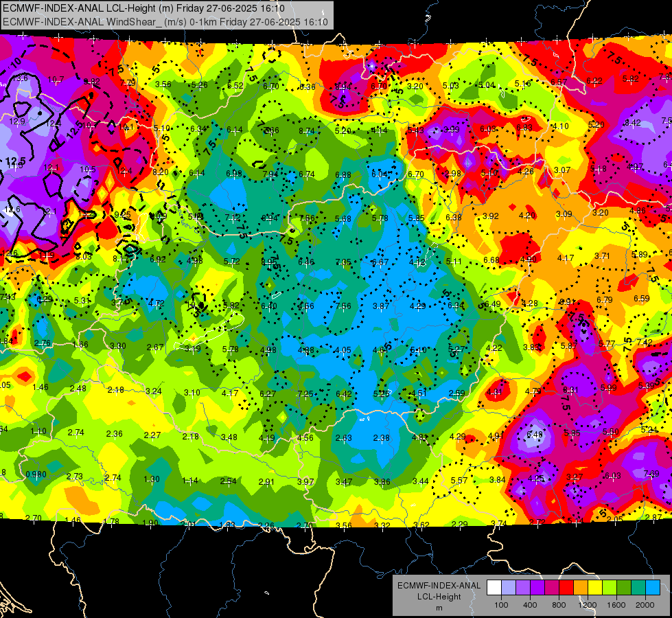
Task: Click the wind shear value '3.47'
Action: coord(344,481)
